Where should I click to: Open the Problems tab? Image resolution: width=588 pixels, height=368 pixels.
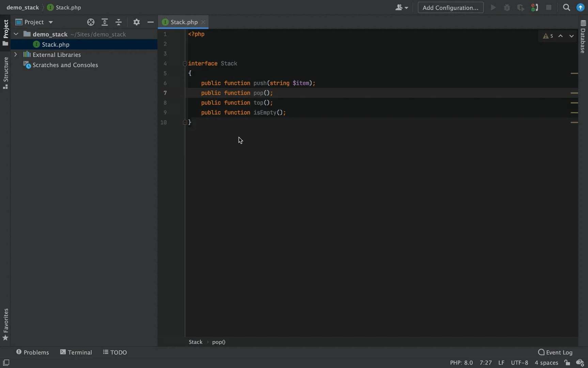pyautogui.click(x=32, y=352)
